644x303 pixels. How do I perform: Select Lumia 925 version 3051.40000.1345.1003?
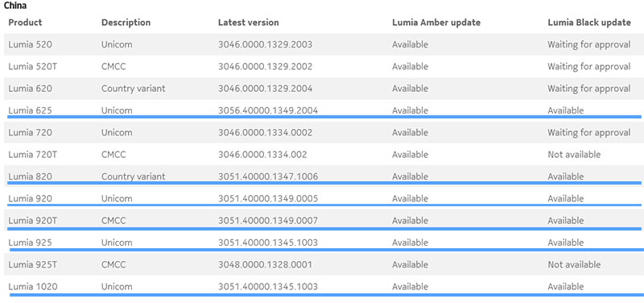point(268,243)
